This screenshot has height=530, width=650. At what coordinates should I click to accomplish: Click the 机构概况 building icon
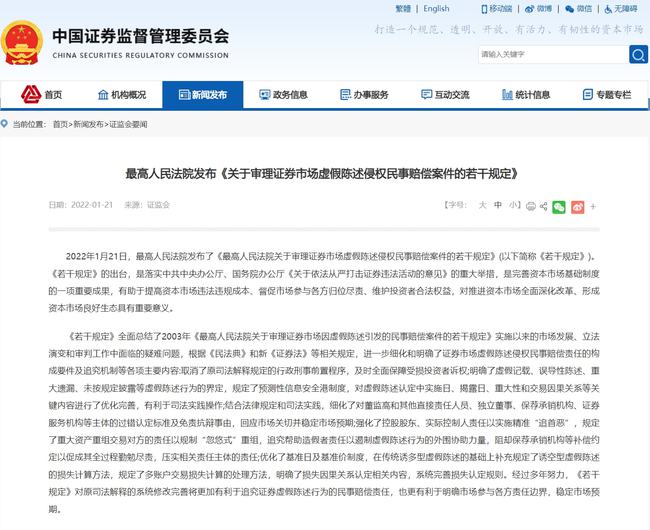tap(103, 95)
